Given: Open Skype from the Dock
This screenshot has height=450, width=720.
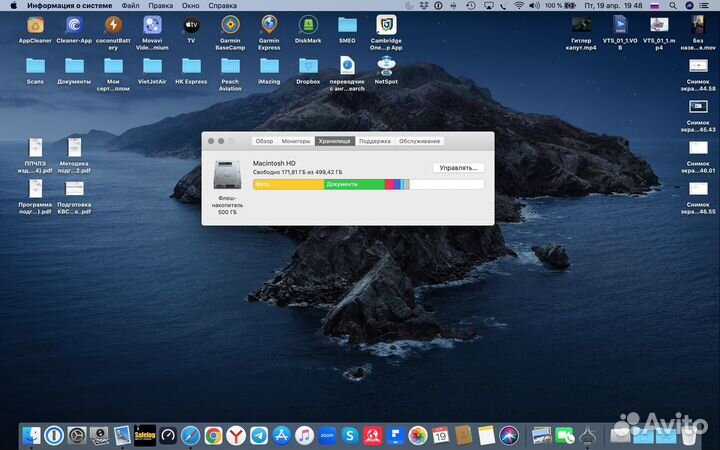Looking at the screenshot, I should 349,435.
